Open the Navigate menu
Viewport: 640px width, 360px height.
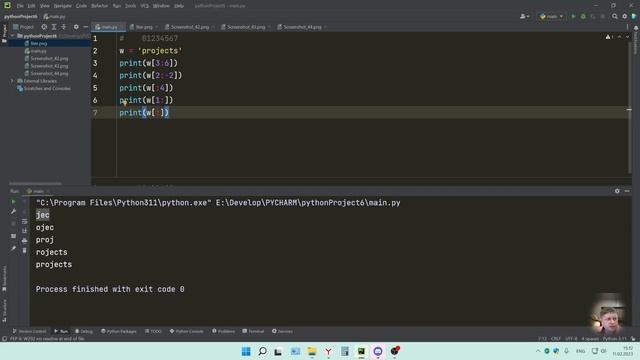pyautogui.click(x=62, y=6)
